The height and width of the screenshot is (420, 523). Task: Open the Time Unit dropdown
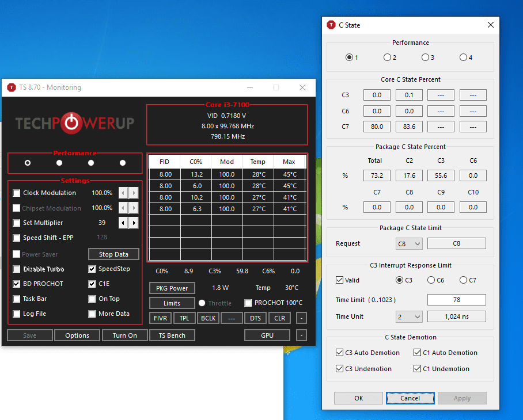pyautogui.click(x=409, y=317)
